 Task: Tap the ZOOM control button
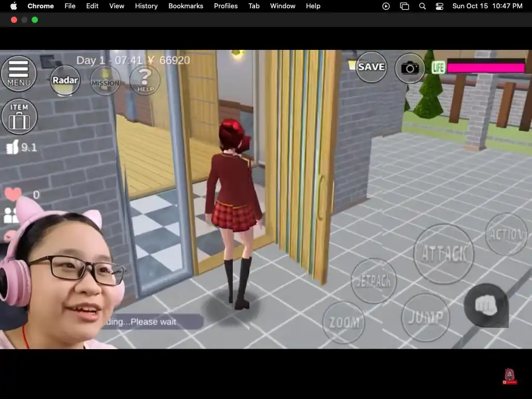[344, 322]
